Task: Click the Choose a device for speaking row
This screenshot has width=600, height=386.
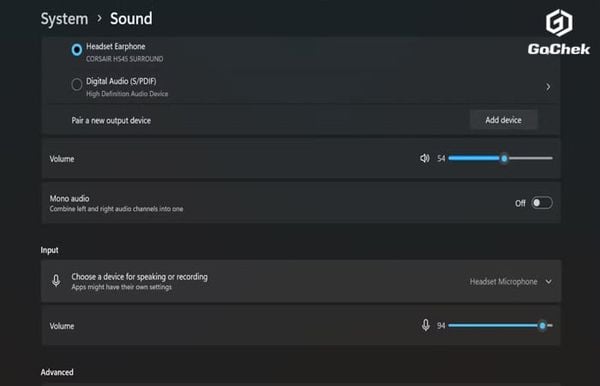Action: [x=301, y=281]
